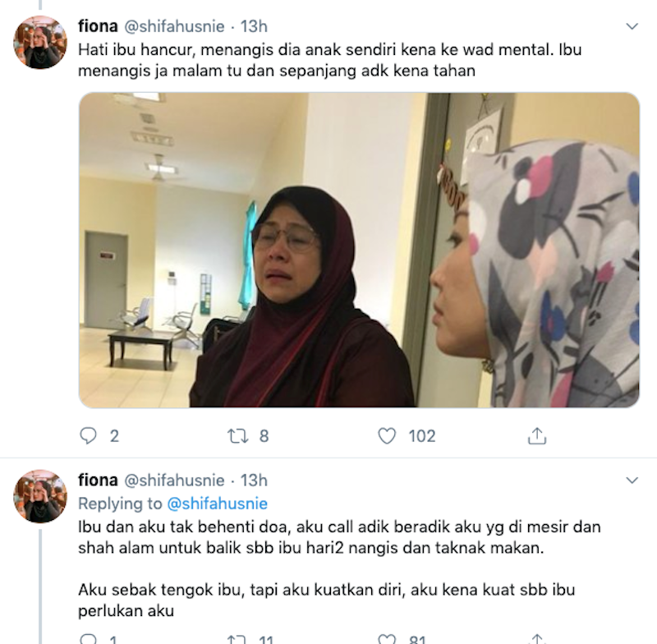Open the fiona display name on first tweet
Image resolution: width=657 pixels, height=644 pixels.
98,26
